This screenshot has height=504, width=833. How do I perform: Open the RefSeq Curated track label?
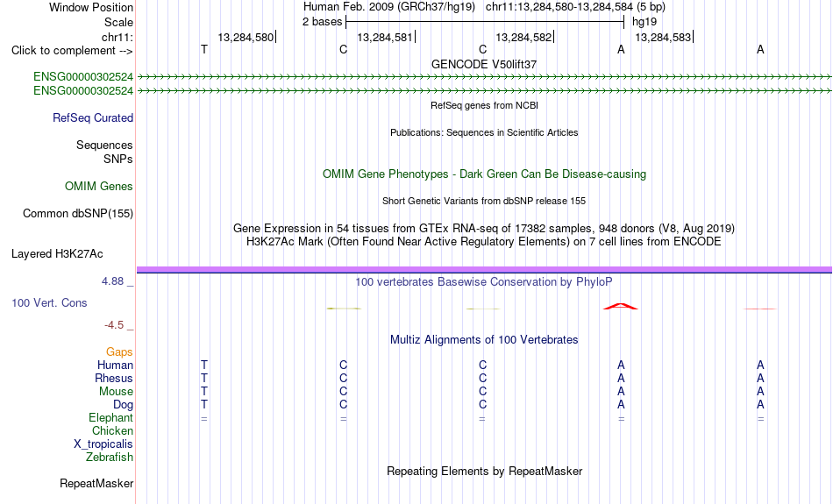click(x=92, y=118)
